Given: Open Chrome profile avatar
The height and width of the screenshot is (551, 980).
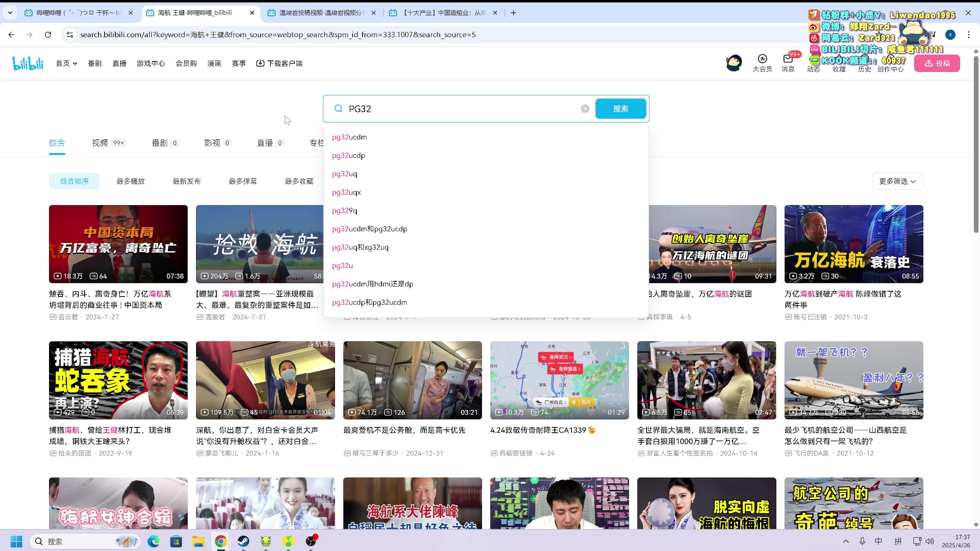Looking at the screenshot, I should click(x=950, y=35).
